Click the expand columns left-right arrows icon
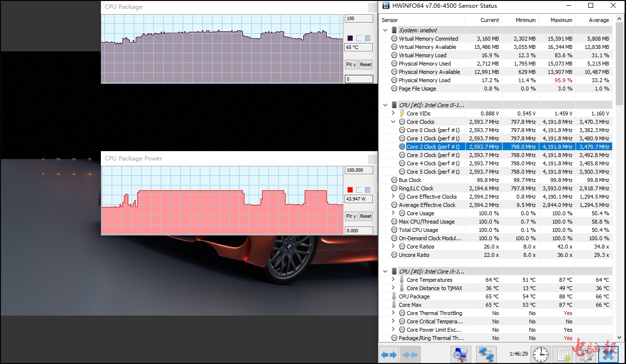626x364 pixels. pos(389,354)
